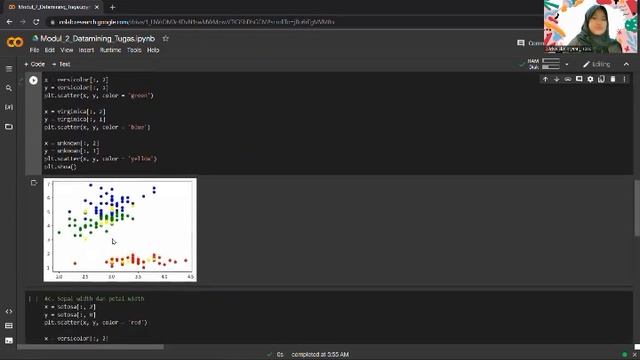The width and height of the screenshot is (640, 360).
Task: Open the Help menu
Action: [153, 50]
